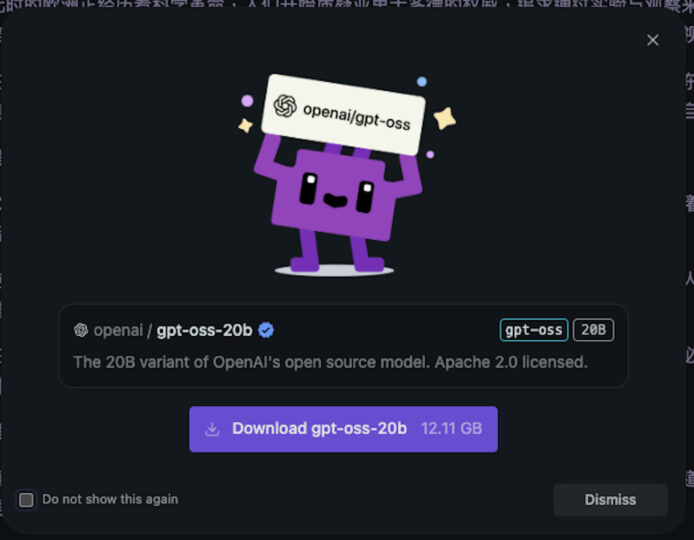Click the purple robot mascot's face

pyautogui.click(x=337, y=191)
